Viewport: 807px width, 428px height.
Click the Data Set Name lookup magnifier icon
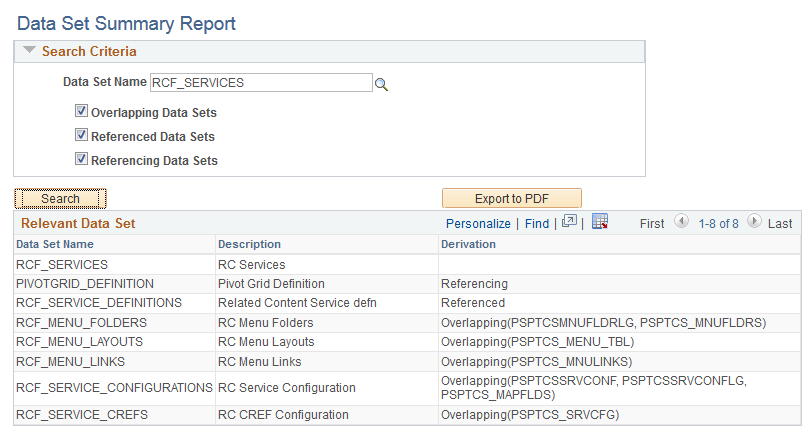(x=381, y=84)
